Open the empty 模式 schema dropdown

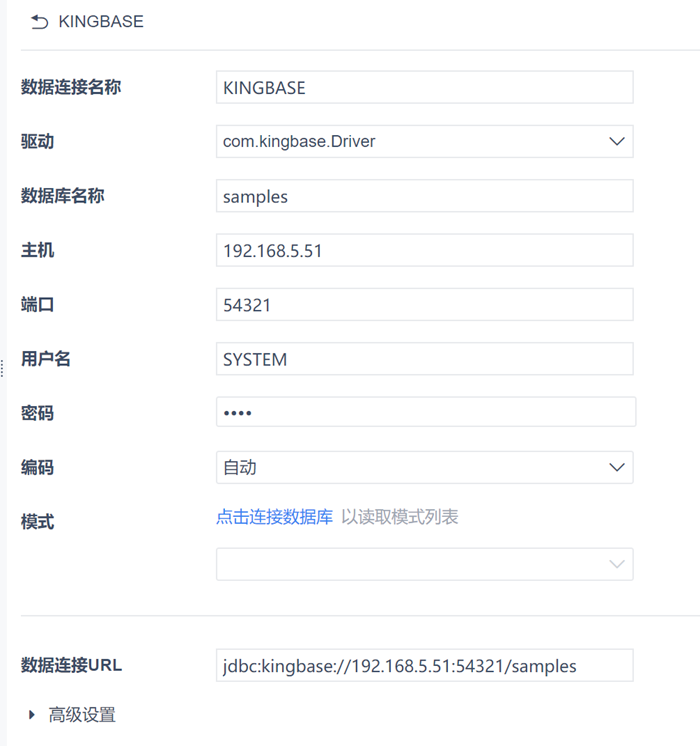click(x=424, y=564)
